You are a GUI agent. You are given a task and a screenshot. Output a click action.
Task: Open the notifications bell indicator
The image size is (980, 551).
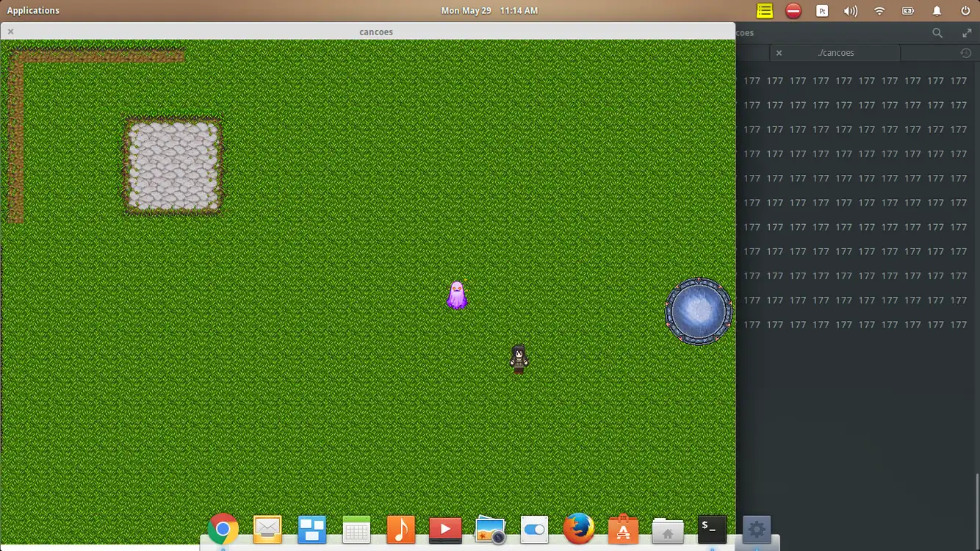coord(937,11)
